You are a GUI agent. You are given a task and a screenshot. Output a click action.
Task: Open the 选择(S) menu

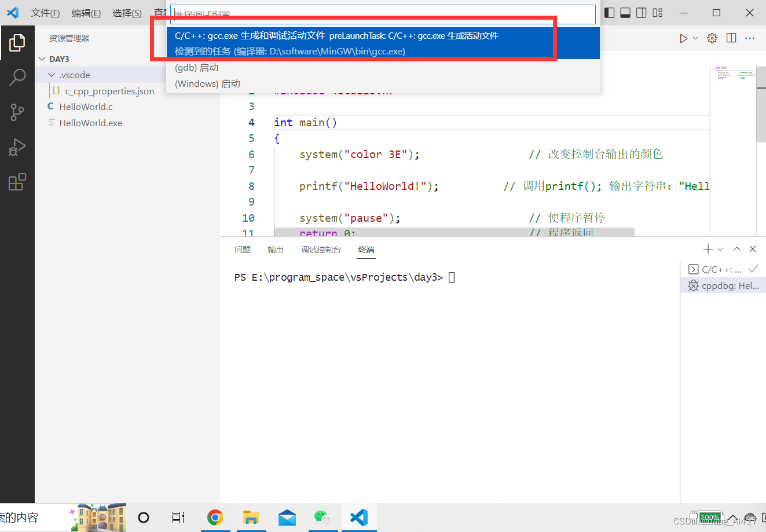point(127,13)
